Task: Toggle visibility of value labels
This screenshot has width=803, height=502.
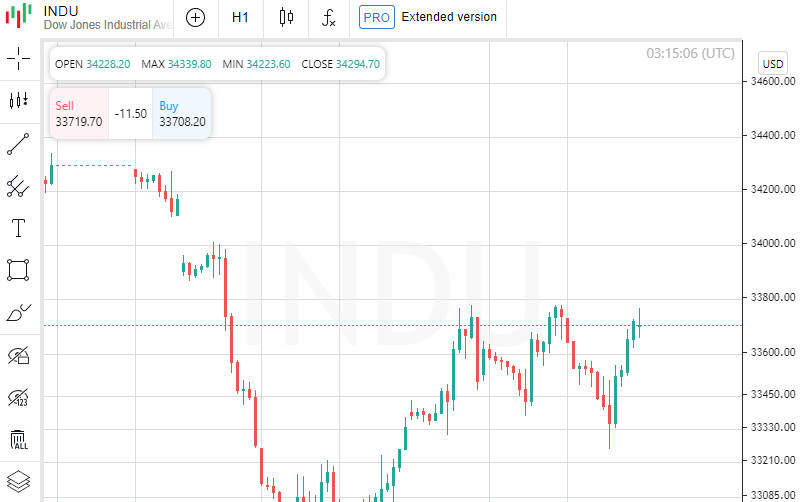Action: click(x=18, y=398)
